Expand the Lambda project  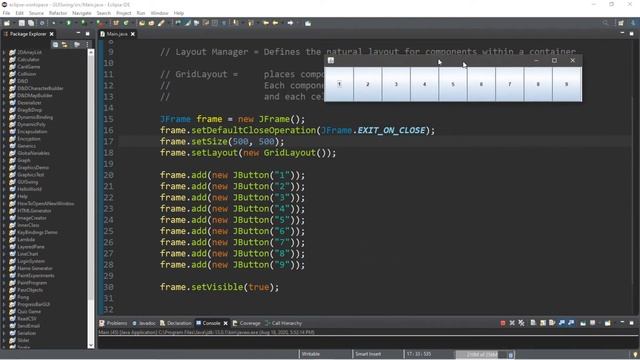(x=4, y=240)
